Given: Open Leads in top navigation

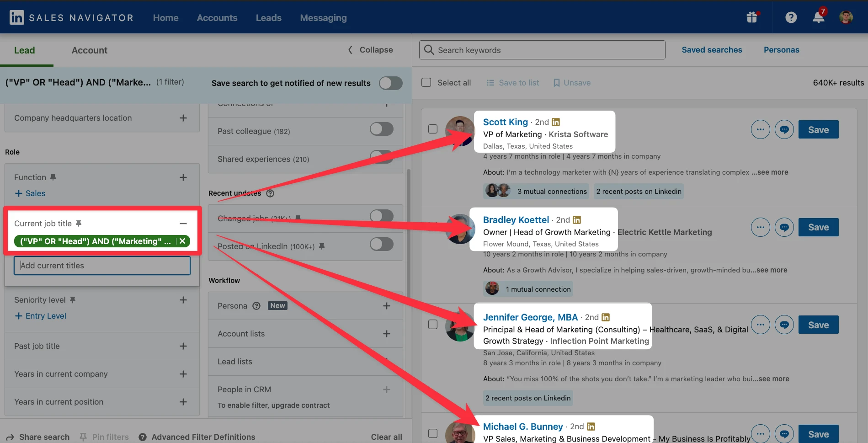Looking at the screenshot, I should (x=269, y=18).
